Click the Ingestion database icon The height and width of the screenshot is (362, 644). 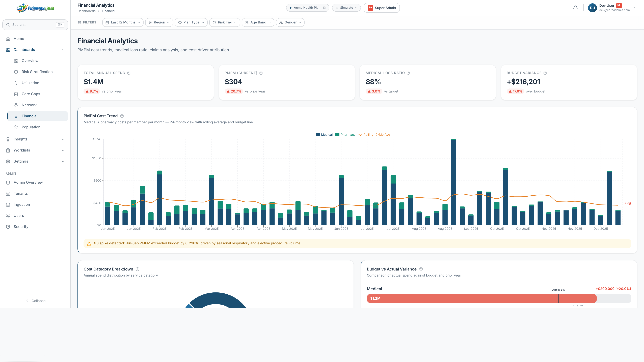click(8, 205)
